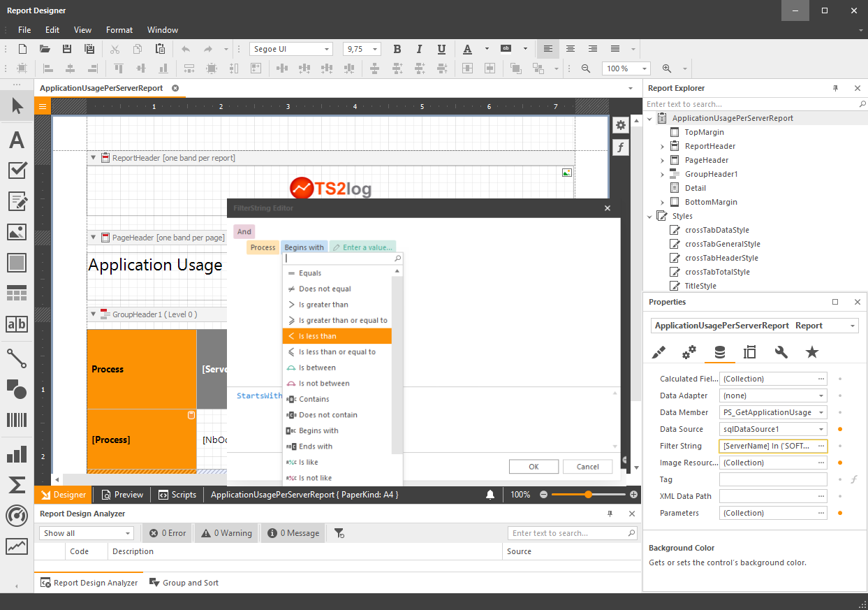868x610 pixels.
Task: Open a report with folder icon
Action: click(x=45, y=49)
